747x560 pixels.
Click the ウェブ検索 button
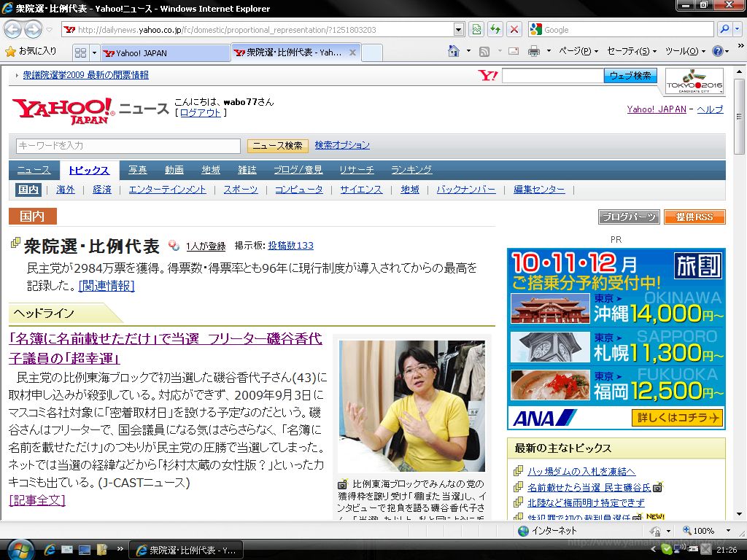pyautogui.click(x=630, y=75)
